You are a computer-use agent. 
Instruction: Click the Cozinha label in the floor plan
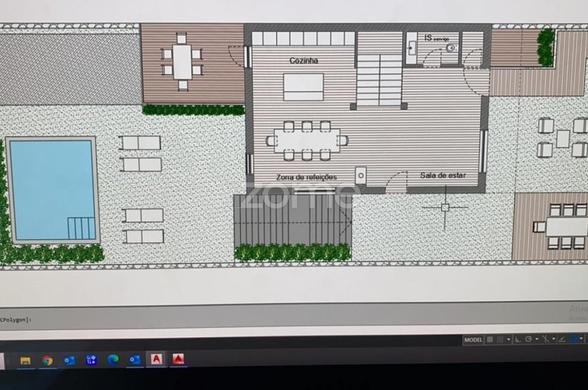[304, 61]
